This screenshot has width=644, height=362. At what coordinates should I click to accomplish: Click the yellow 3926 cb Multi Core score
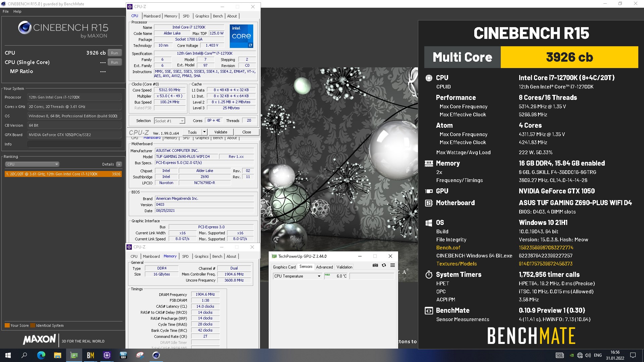tap(569, 57)
